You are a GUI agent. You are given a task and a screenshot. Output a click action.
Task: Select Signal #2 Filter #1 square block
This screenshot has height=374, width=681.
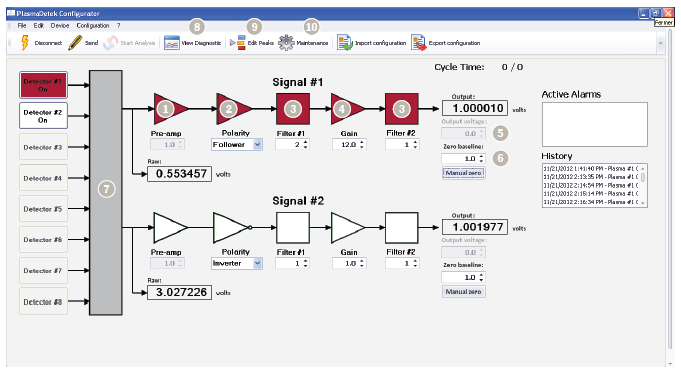(293, 227)
